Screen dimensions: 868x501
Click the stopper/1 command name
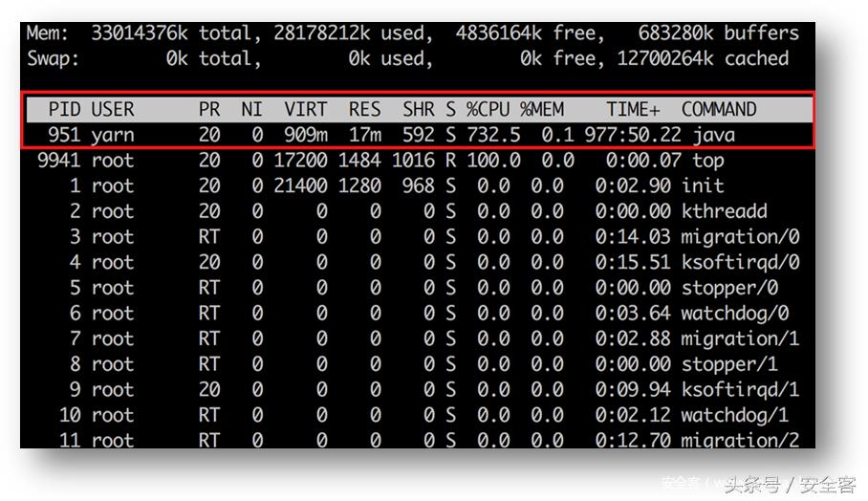click(729, 365)
